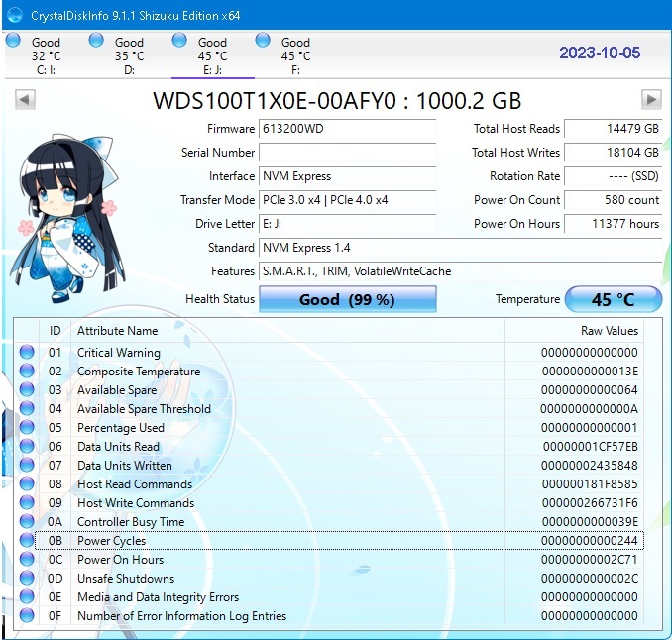
Task: Click raw value 00000002435848
Action: point(590,466)
